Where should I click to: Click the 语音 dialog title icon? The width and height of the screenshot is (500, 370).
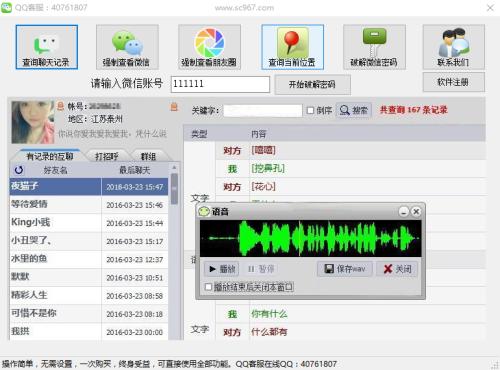point(204,211)
